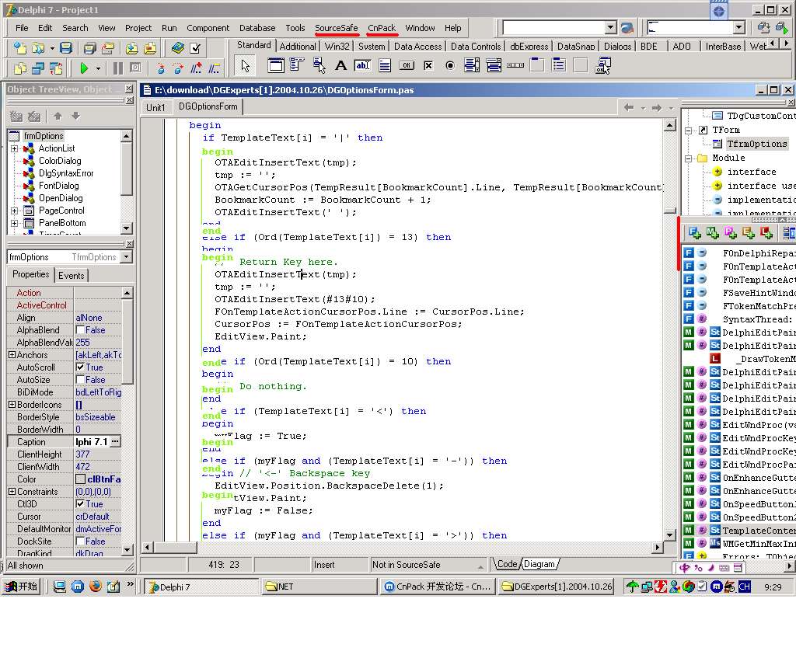Select the RadioButton component in palette
Viewport: 796px width, 672px height.
point(450,66)
